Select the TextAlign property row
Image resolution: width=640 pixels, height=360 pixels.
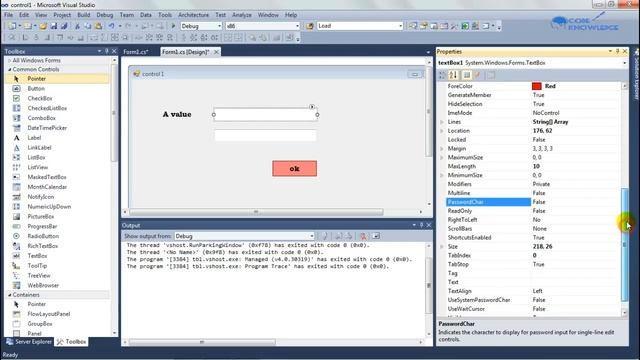[534, 291]
